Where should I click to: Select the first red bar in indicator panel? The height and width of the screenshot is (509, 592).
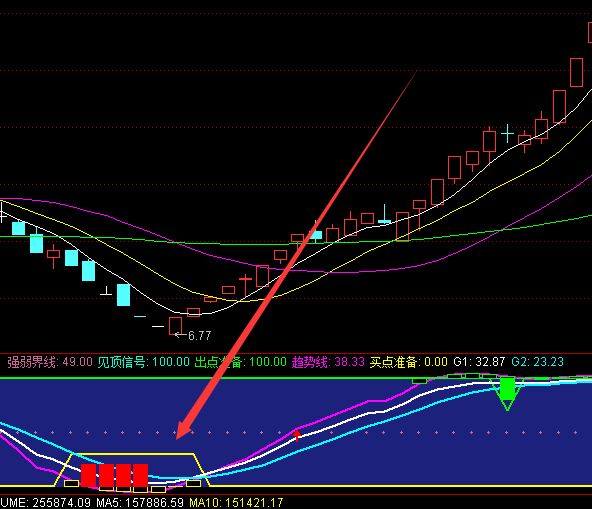[88, 475]
